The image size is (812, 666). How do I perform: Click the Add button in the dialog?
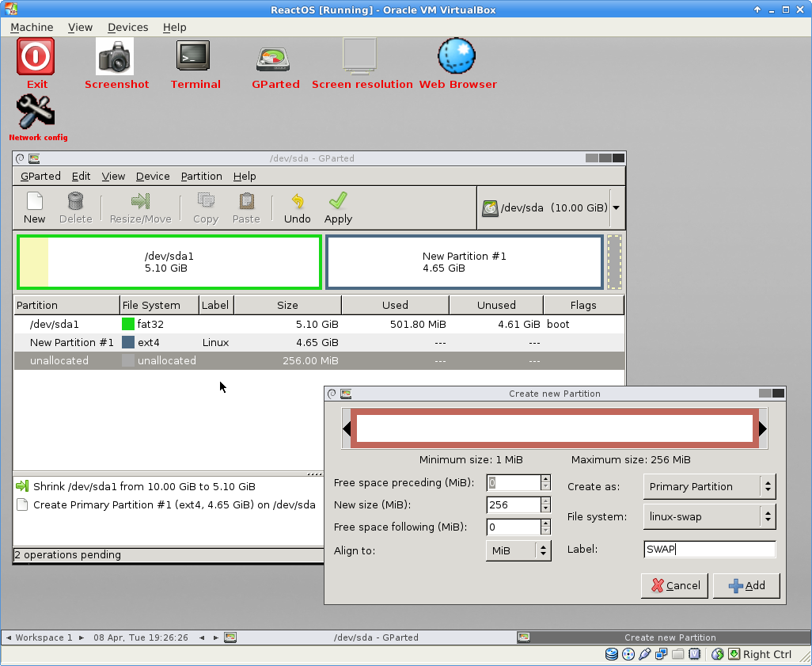746,586
